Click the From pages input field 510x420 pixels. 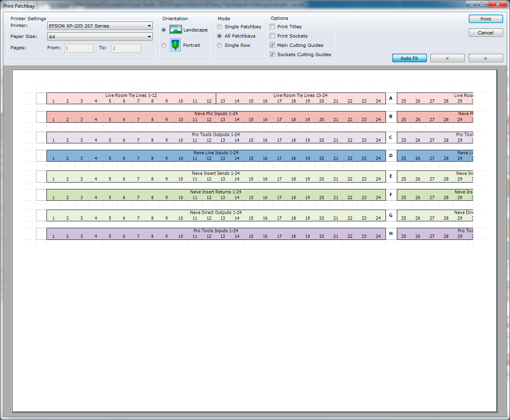[78, 48]
